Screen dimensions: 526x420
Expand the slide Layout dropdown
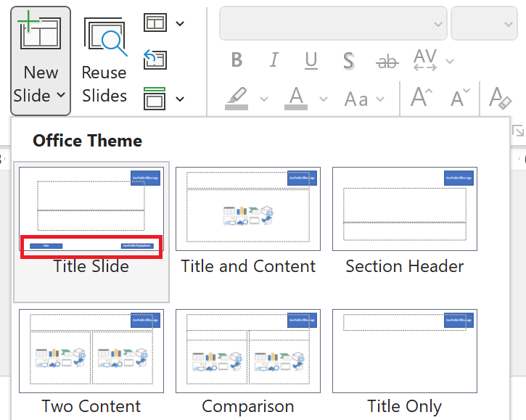point(164,23)
